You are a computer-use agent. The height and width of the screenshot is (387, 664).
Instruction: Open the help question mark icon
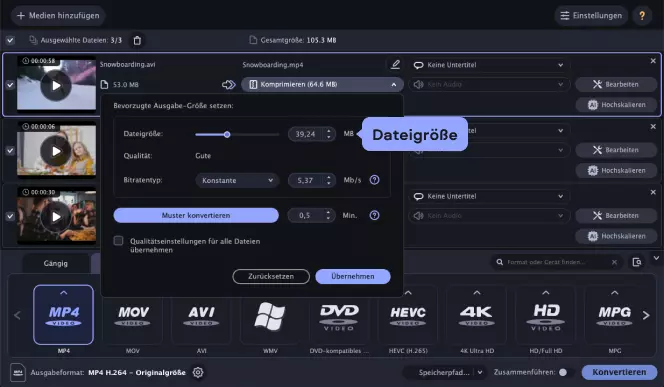pyautogui.click(x=642, y=16)
